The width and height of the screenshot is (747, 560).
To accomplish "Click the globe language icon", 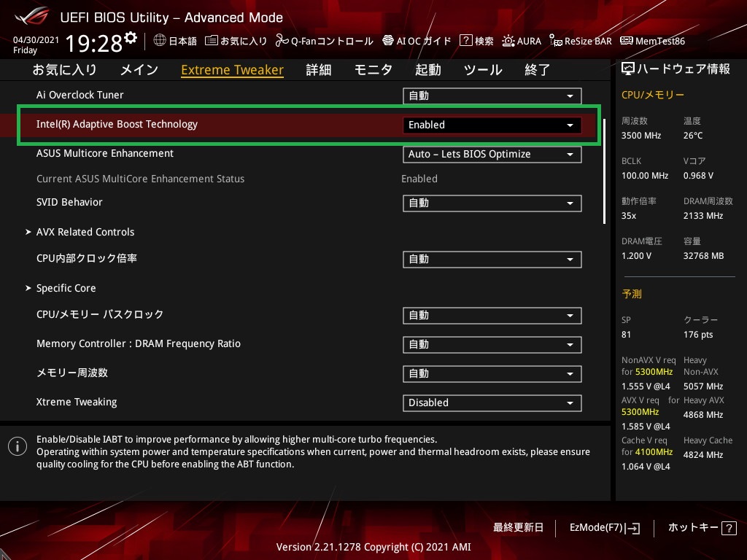I will [160, 41].
